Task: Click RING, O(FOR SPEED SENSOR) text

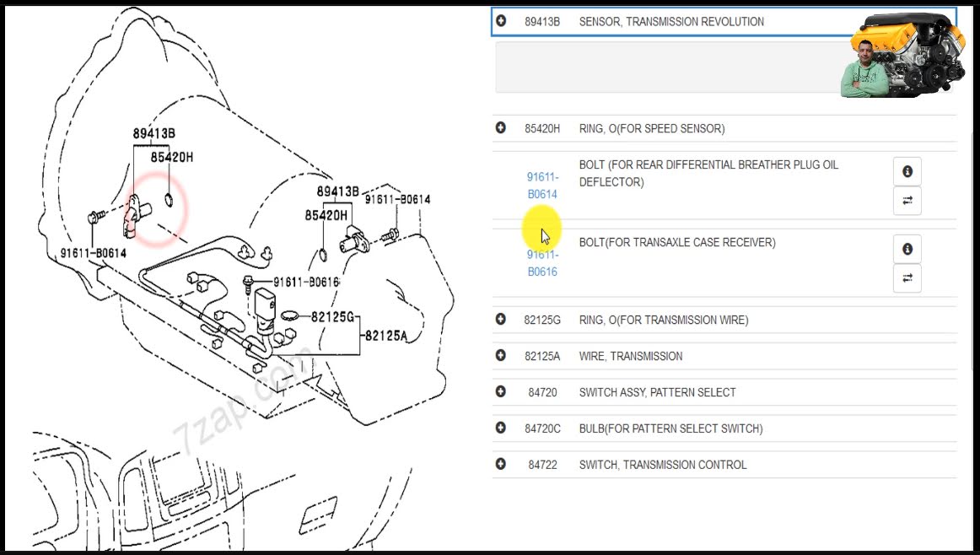Action: [652, 128]
